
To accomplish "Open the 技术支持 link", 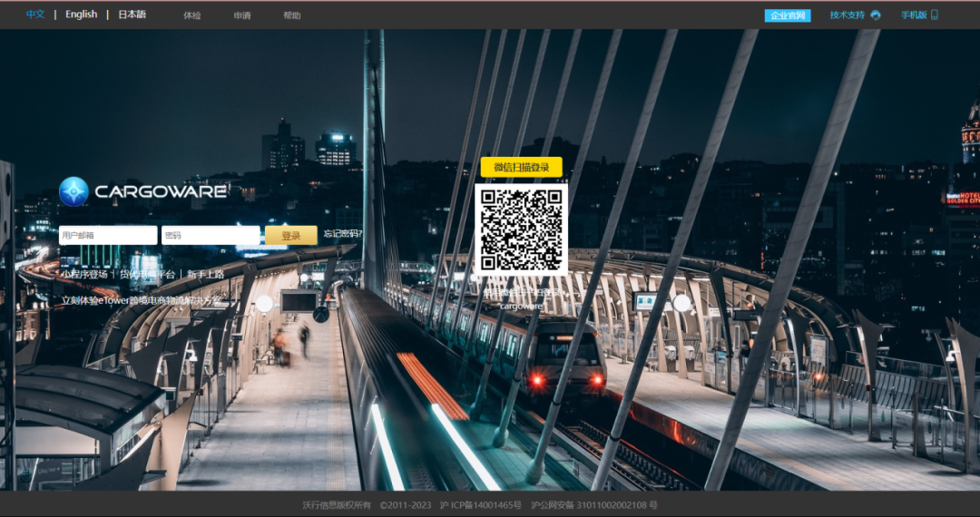I will (848, 15).
